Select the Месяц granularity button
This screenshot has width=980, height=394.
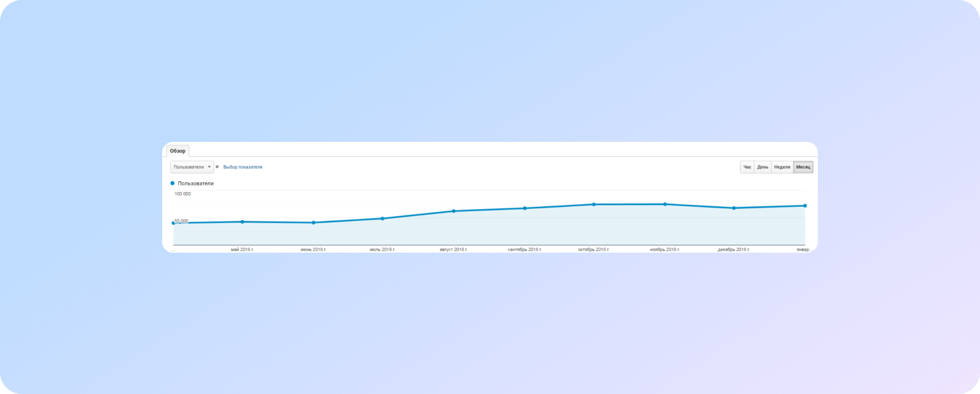803,167
